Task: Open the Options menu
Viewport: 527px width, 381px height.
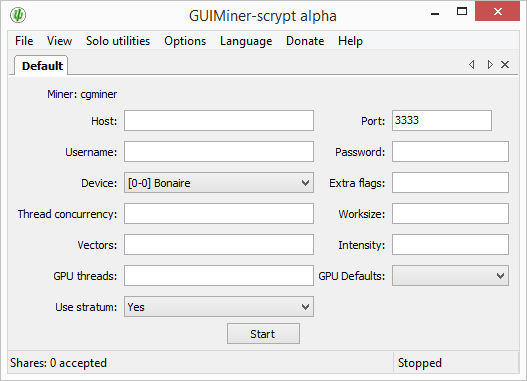Action: (x=185, y=41)
